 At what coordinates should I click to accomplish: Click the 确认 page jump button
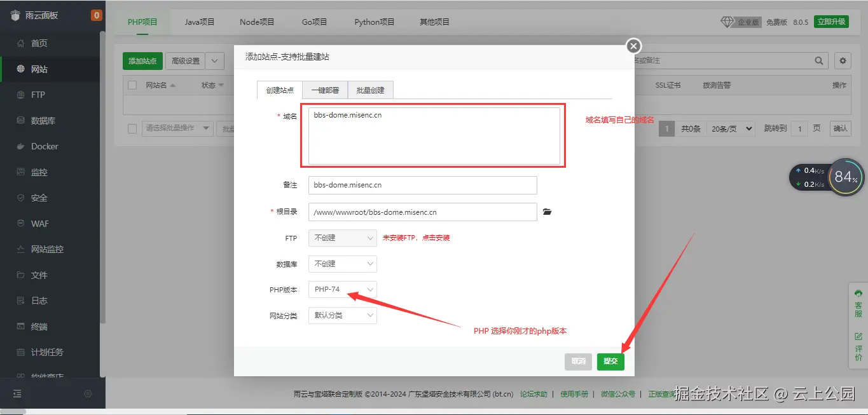[841, 128]
